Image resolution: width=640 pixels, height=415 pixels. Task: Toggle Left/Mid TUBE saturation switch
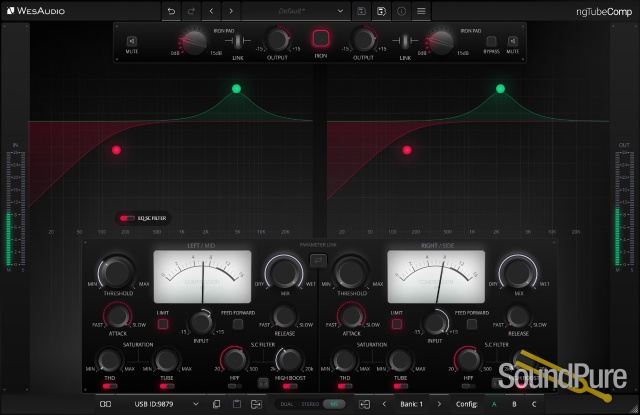click(x=167, y=386)
